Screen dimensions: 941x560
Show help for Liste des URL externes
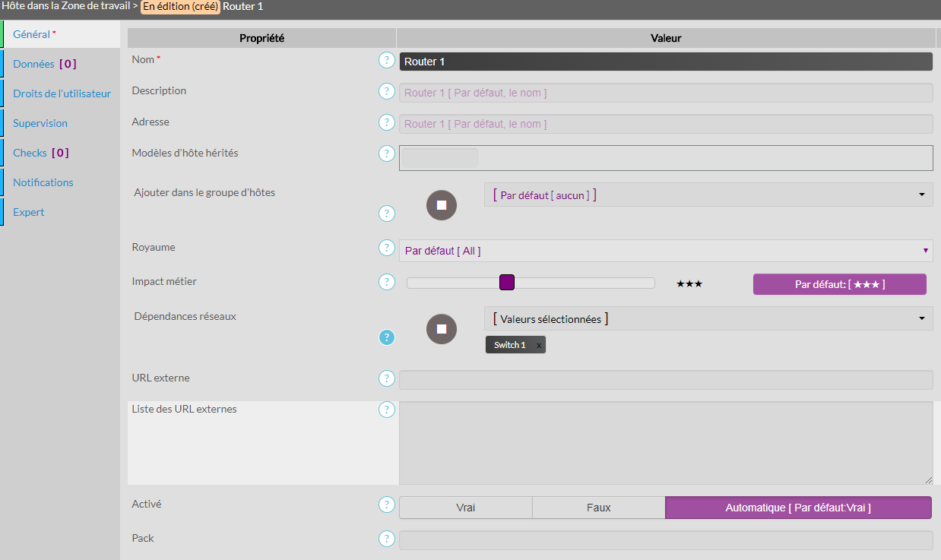pos(387,410)
